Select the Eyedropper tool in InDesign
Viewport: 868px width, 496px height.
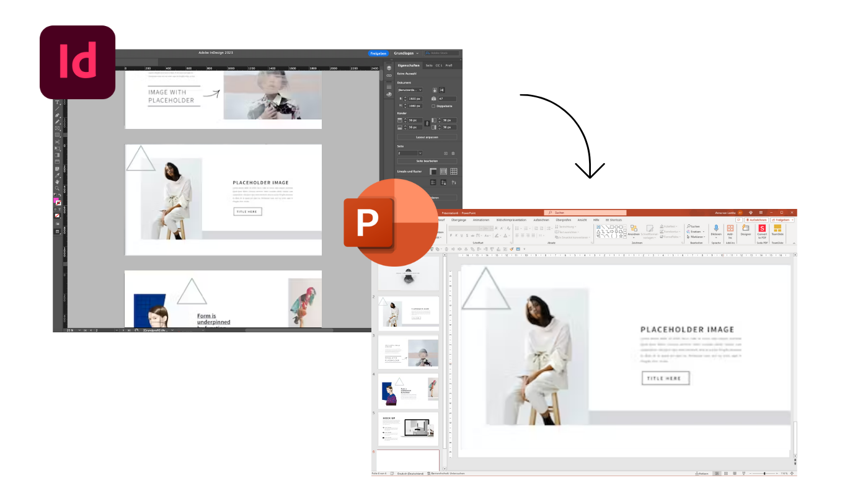[57, 175]
